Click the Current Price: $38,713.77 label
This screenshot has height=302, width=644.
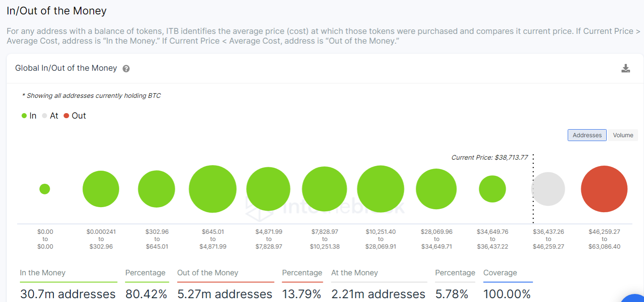(490, 158)
